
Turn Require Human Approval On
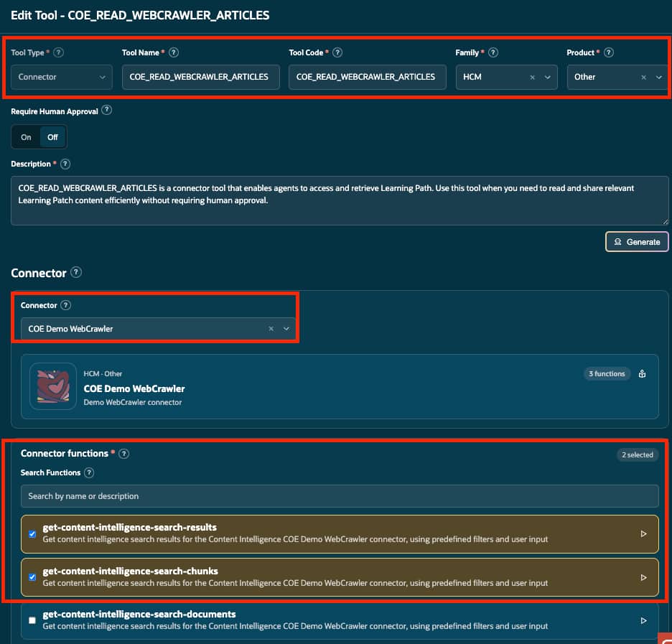click(x=26, y=137)
